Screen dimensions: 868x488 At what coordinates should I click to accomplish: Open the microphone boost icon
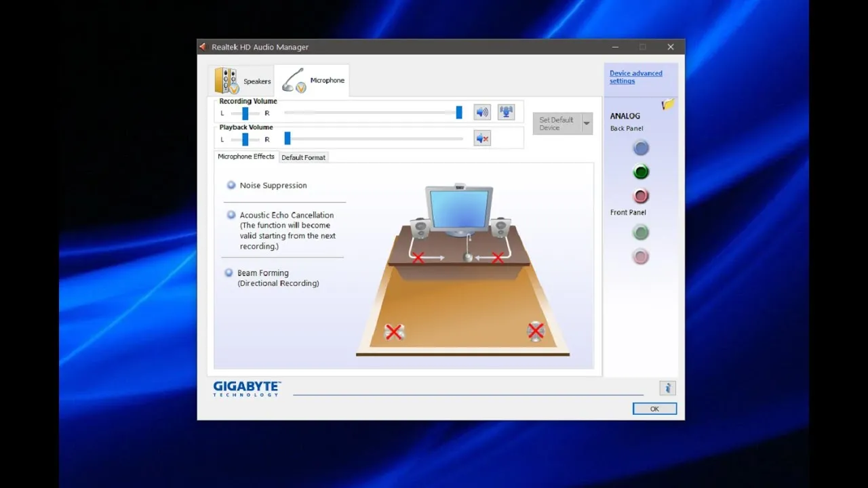(506, 113)
